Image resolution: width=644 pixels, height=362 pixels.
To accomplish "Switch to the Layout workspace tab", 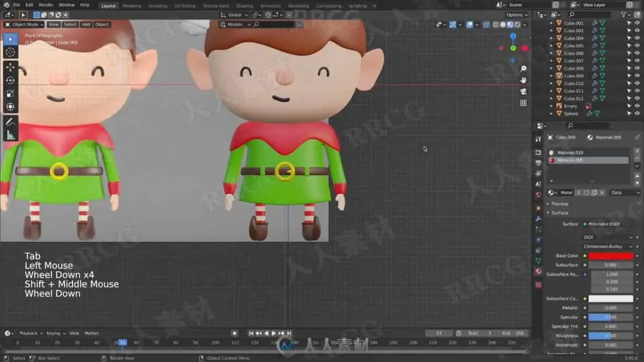I will point(108,6).
